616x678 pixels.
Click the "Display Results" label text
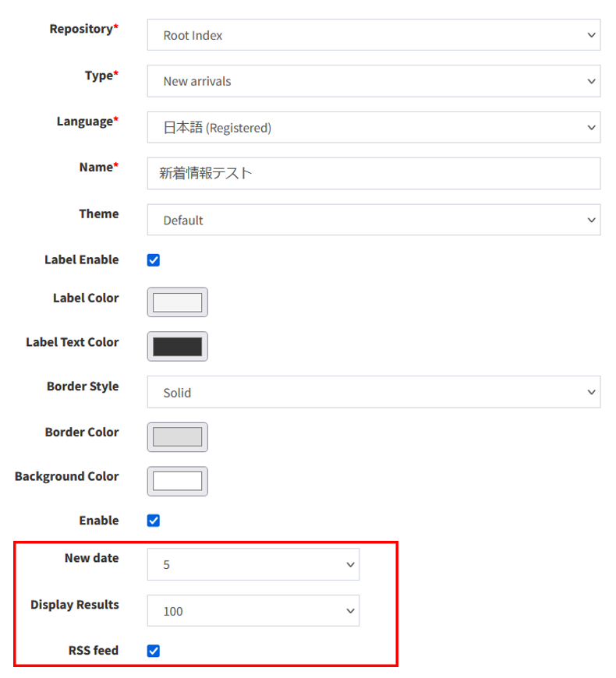(75, 605)
